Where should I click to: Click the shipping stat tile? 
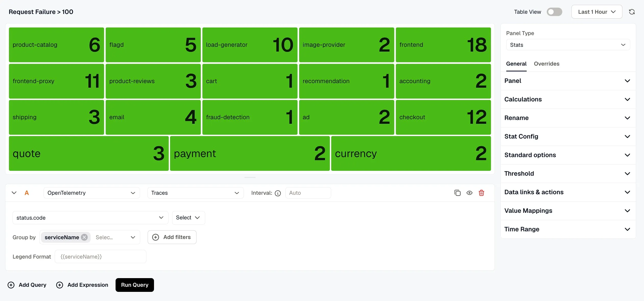(56, 117)
